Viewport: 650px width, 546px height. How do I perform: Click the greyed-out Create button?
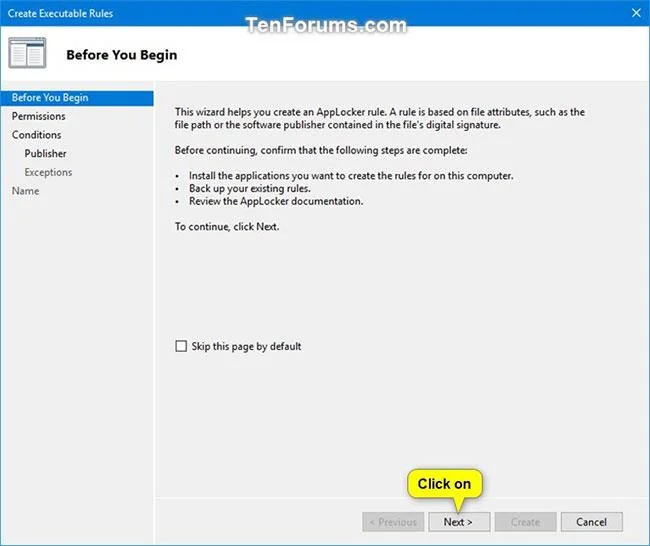coord(525,522)
